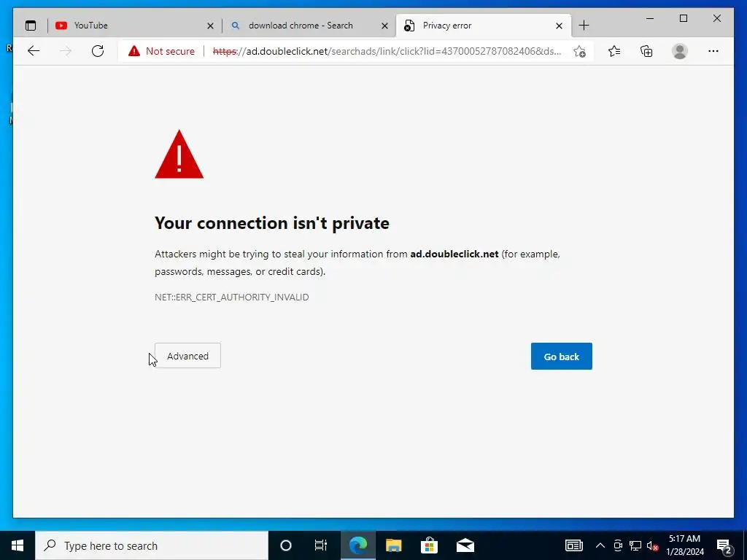
Task: Close the YouTube tab
Action: (210, 26)
